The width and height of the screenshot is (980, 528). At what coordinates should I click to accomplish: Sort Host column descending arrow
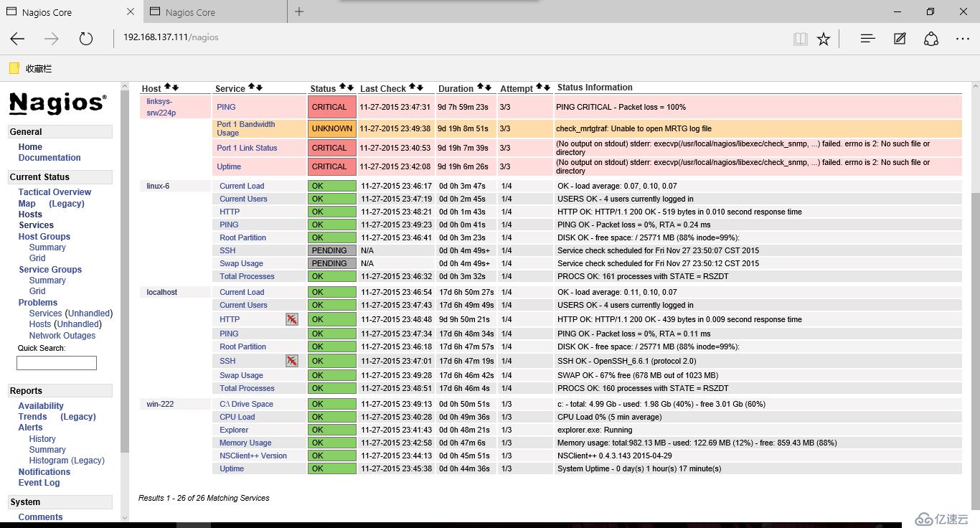[175, 88]
